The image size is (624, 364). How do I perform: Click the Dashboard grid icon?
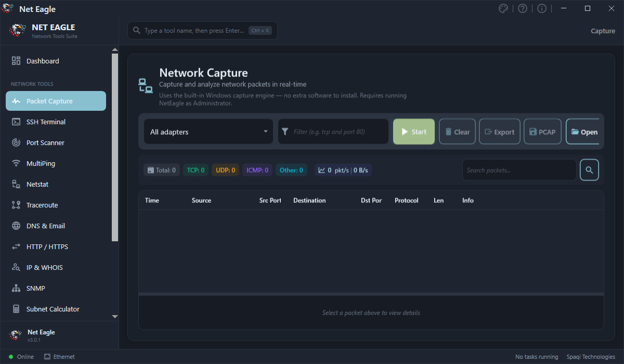pos(16,61)
